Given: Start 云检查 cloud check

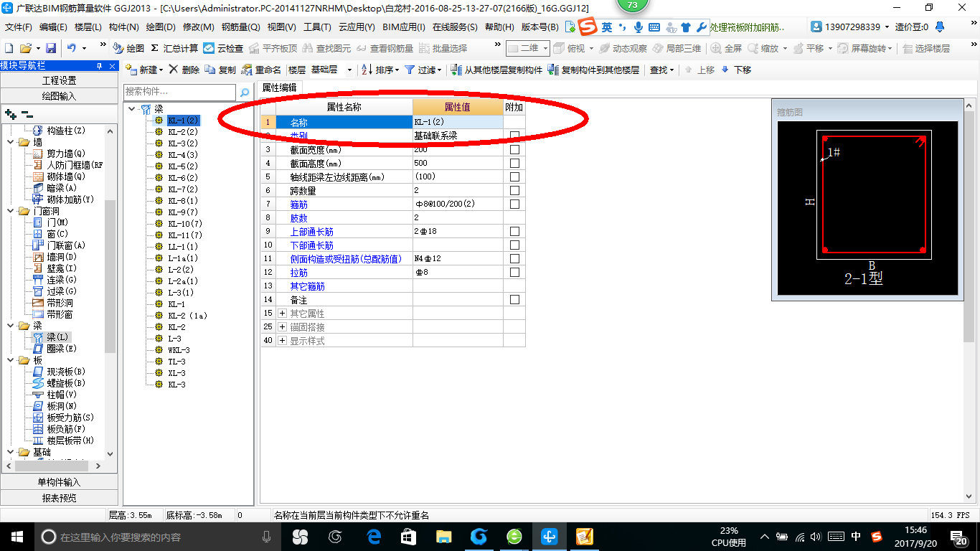Looking at the screenshot, I should 223,48.
